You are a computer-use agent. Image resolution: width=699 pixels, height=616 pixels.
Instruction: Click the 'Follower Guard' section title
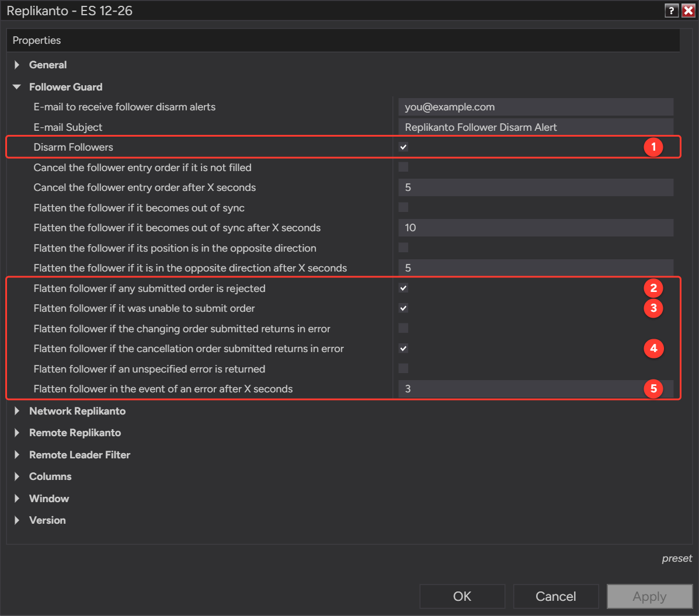point(65,87)
